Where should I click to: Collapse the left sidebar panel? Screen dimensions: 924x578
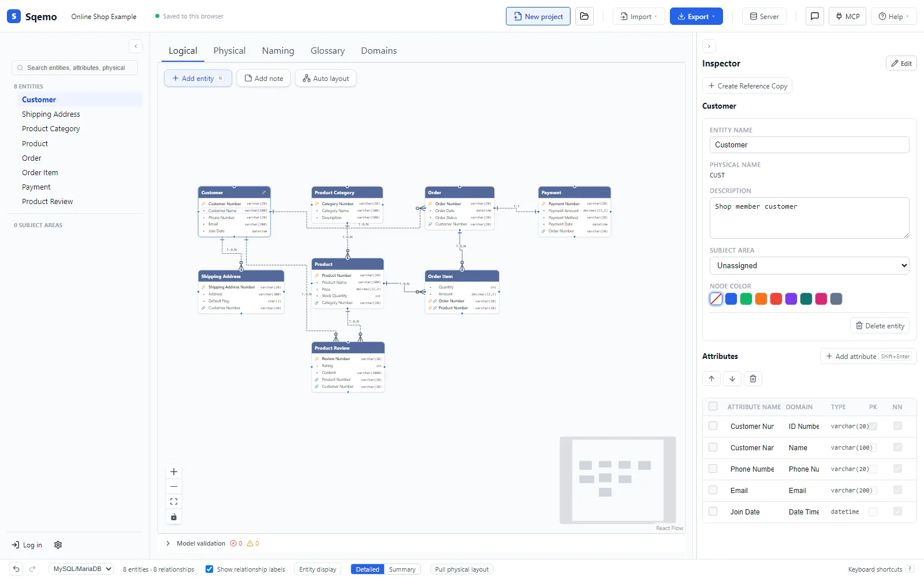[136, 46]
